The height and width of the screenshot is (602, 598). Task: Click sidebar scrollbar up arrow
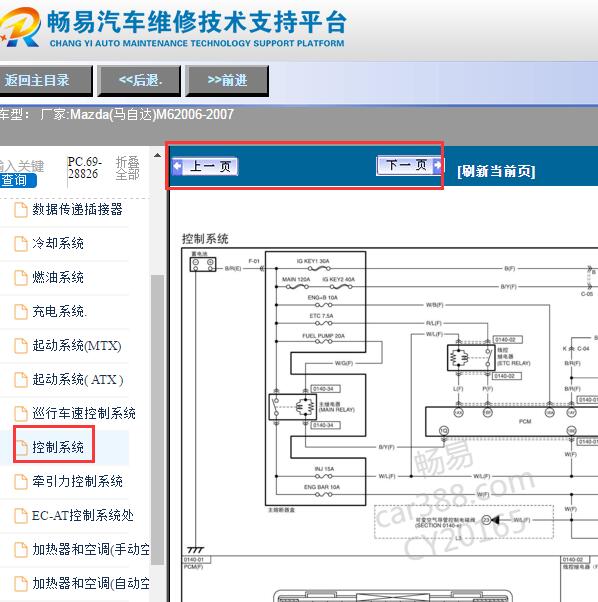157,155
